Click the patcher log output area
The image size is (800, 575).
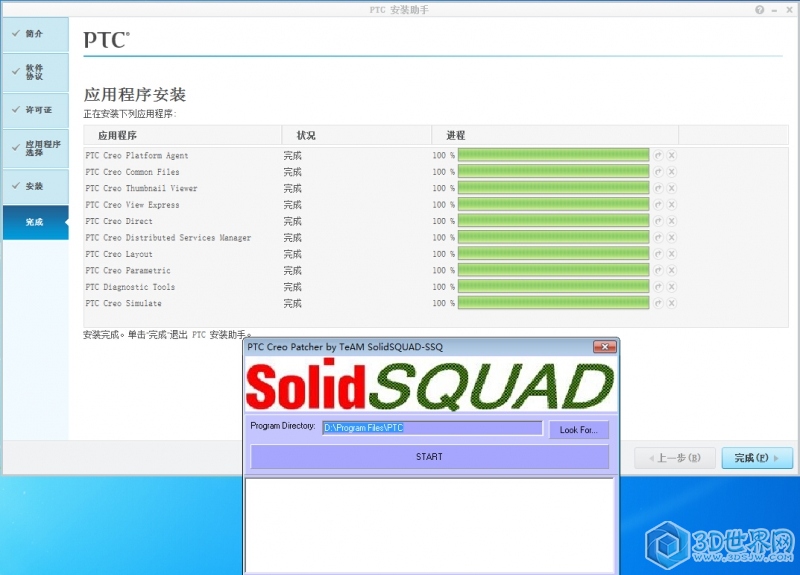[x=430, y=525]
